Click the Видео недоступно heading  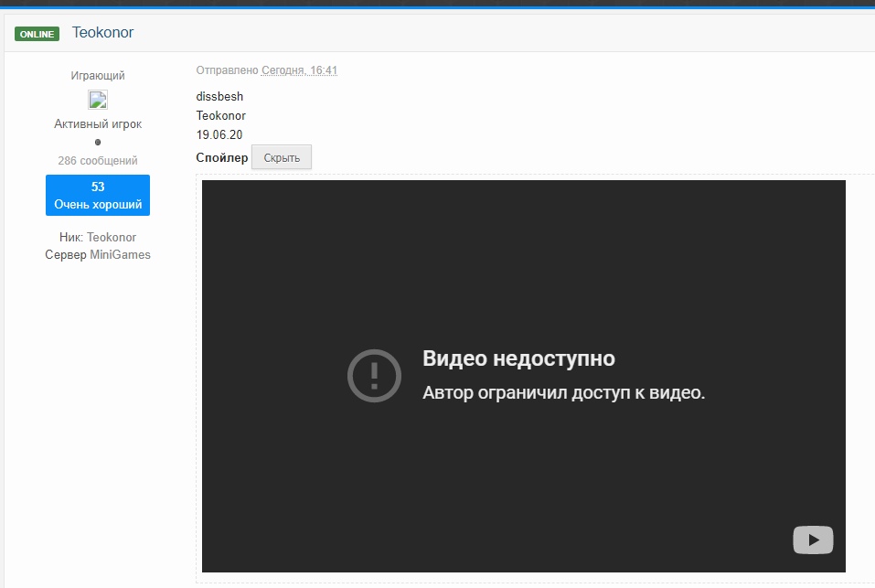click(518, 358)
